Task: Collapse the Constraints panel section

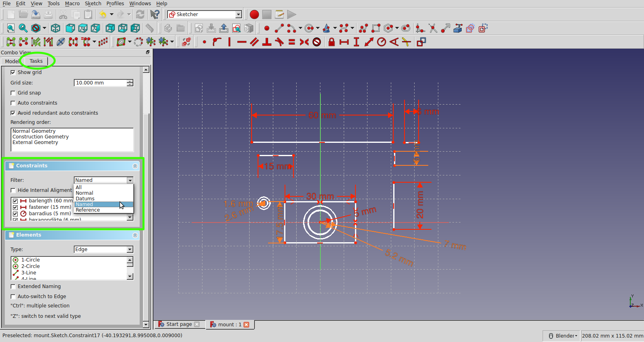Action: click(x=135, y=166)
